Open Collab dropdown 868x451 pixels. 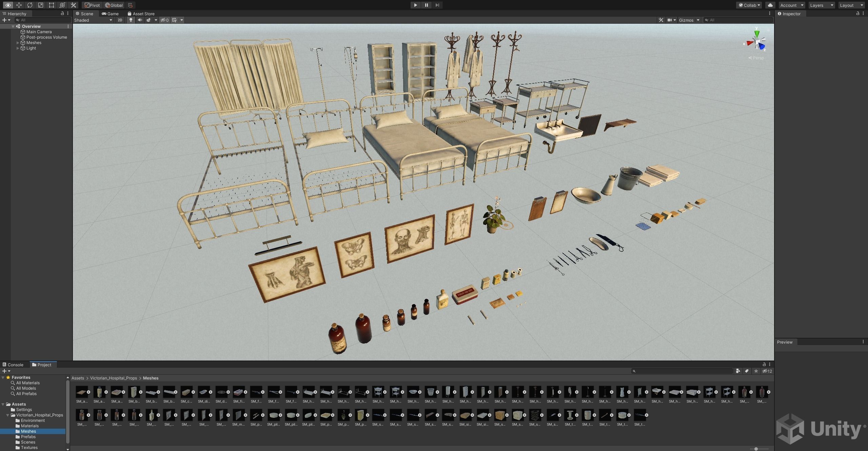coord(749,5)
